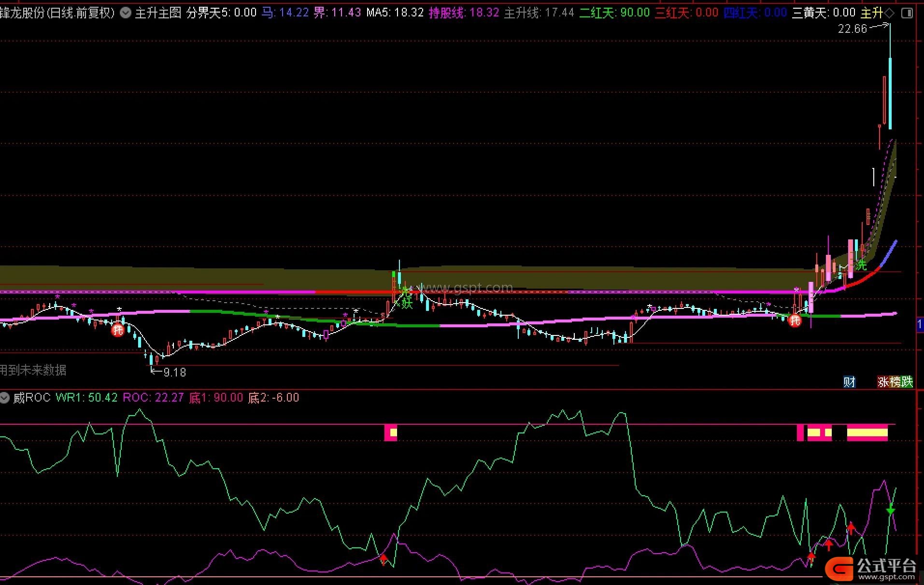Click the yellow 主升 label in header

(x=872, y=13)
